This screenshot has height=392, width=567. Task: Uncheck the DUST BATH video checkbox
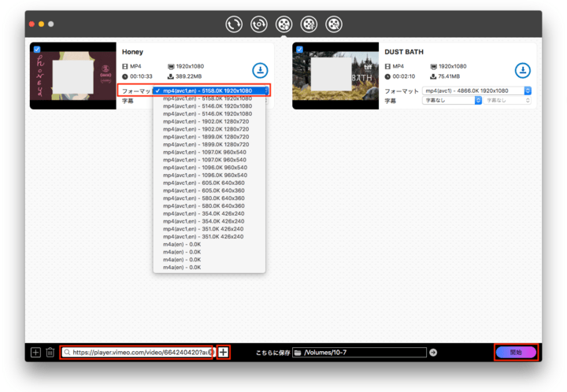[298, 50]
